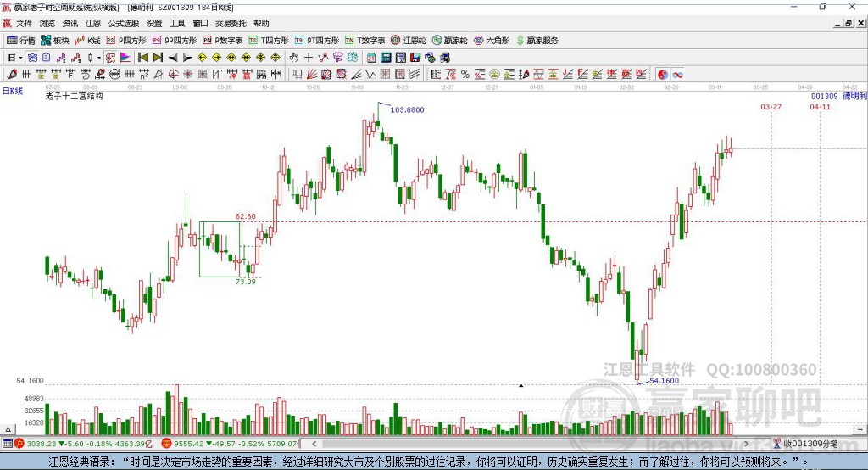This screenshot has width=868, height=470.
Task: Click the status-bar grid icon
Action: tap(7, 444)
